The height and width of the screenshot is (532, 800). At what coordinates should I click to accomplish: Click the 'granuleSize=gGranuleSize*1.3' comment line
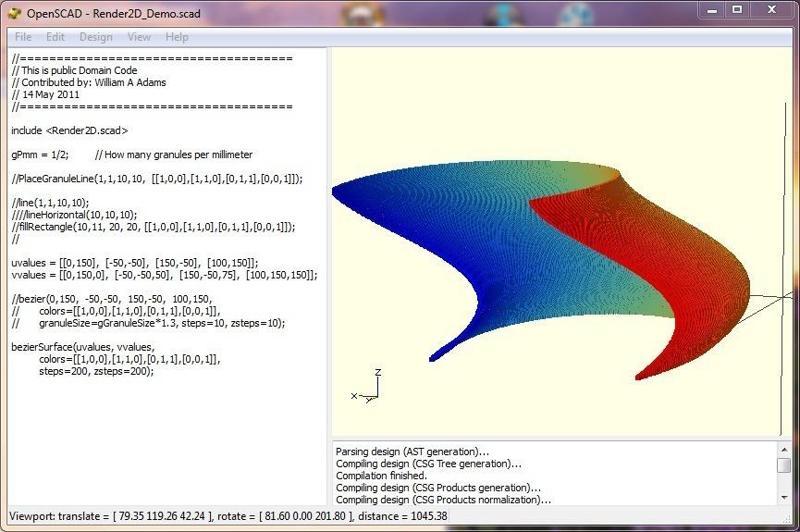point(148,323)
